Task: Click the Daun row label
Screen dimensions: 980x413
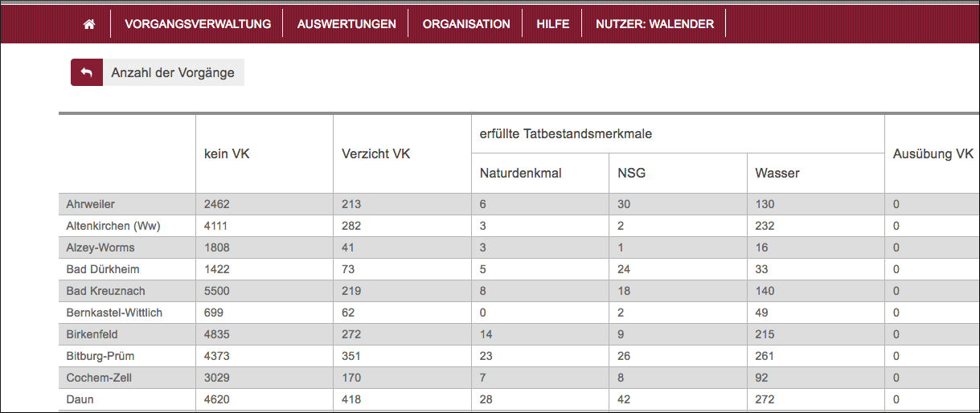Action: pyautogui.click(x=80, y=399)
